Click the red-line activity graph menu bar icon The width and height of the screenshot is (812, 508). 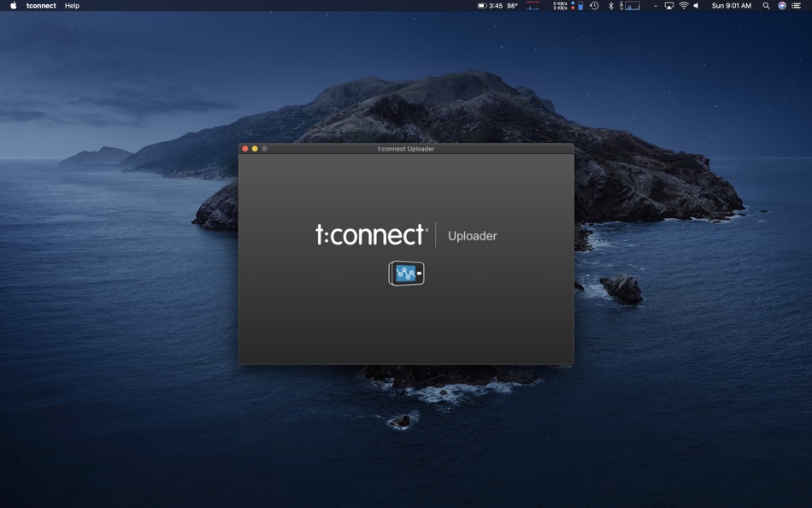533,6
